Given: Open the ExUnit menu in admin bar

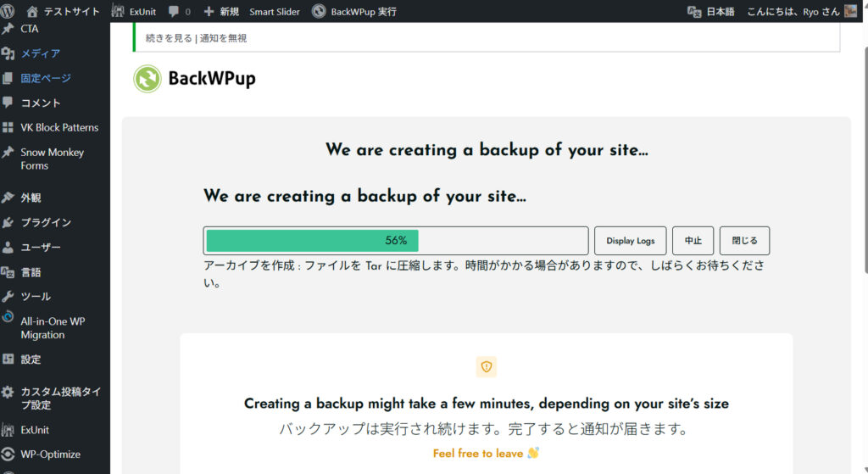Looking at the screenshot, I should click(x=134, y=12).
